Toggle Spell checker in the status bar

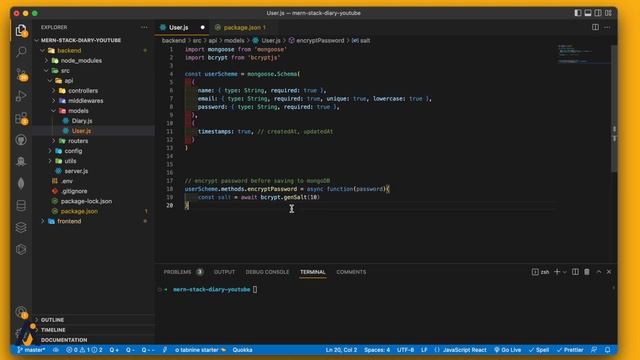click(539, 350)
